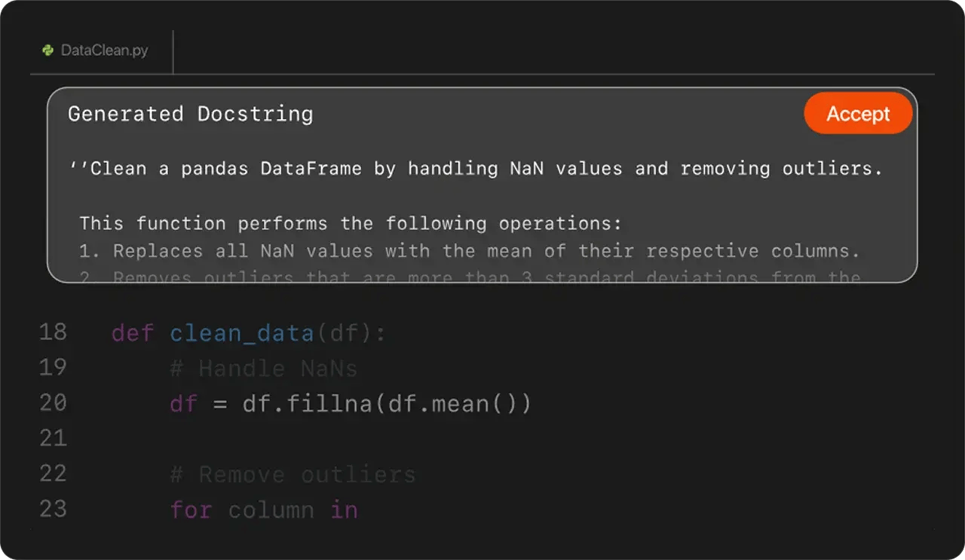Select the Handle NaNs comment
The width and height of the screenshot is (965, 560).
pos(264,368)
